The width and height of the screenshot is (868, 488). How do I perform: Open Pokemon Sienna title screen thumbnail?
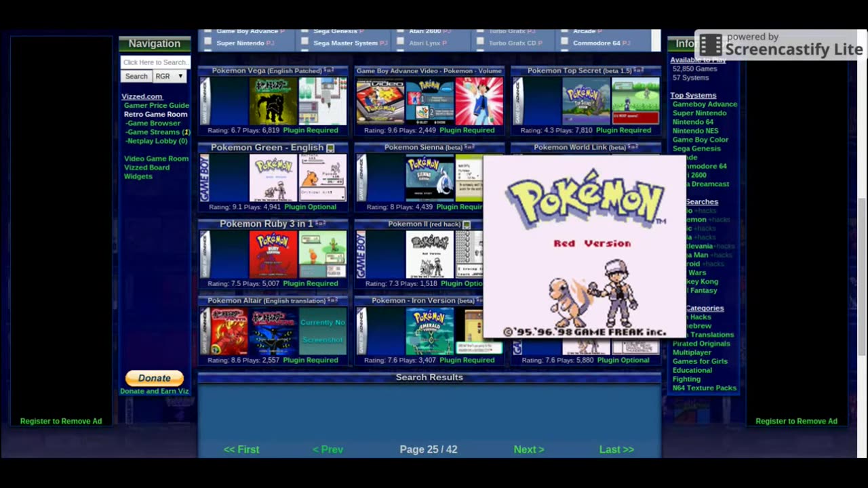pyautogui.click(x=430, y=178)
